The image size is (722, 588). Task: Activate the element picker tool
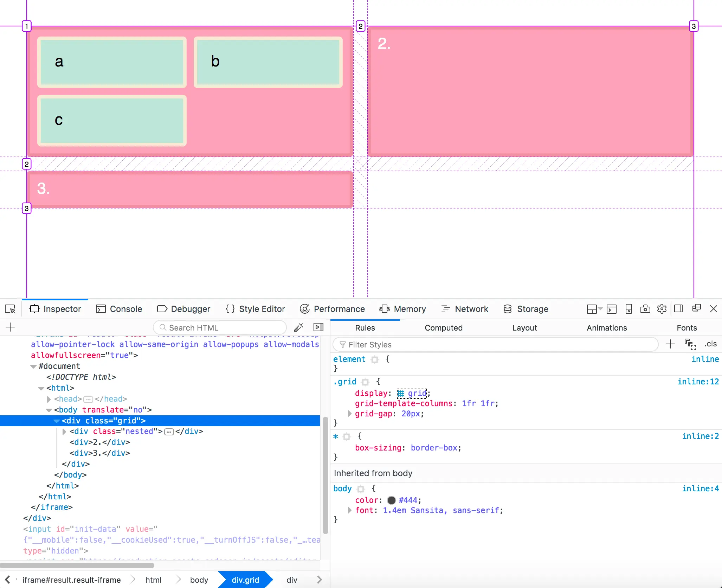(10, 309)
